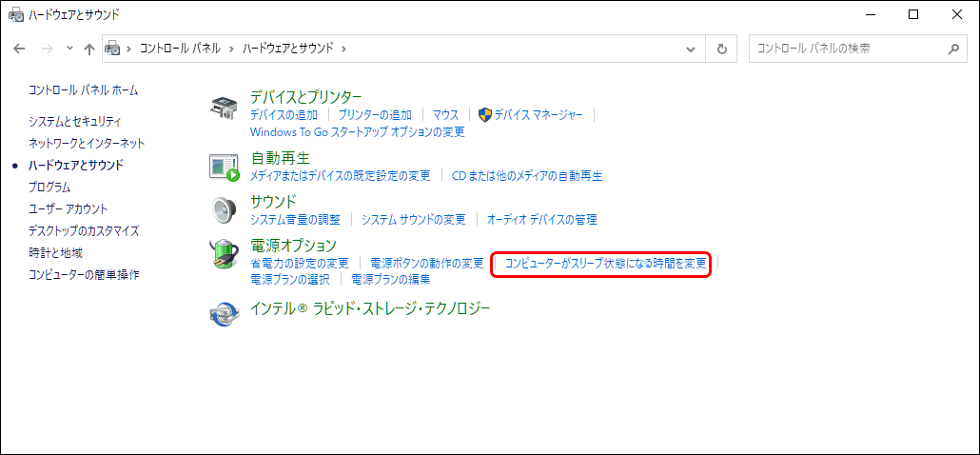This screenshot has height=455, width=980.
Task: Click the shield icon beside デバイス マネージャー
Action: 485,115
